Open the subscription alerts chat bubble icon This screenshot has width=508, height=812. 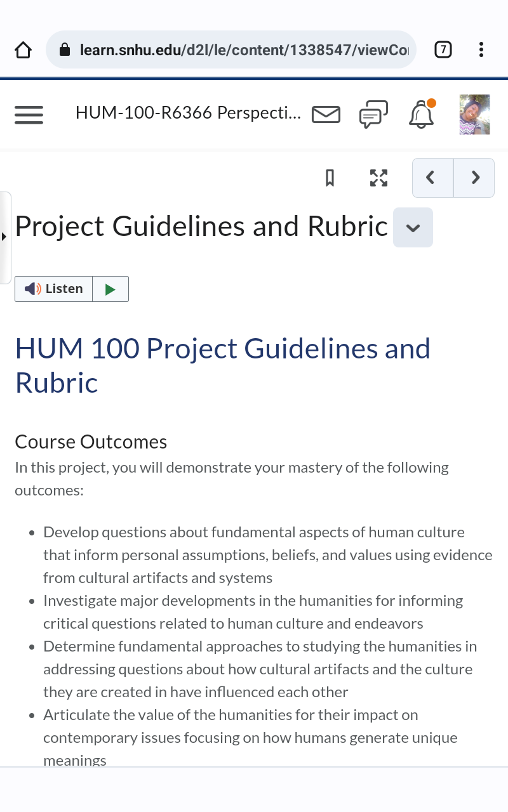373,114
